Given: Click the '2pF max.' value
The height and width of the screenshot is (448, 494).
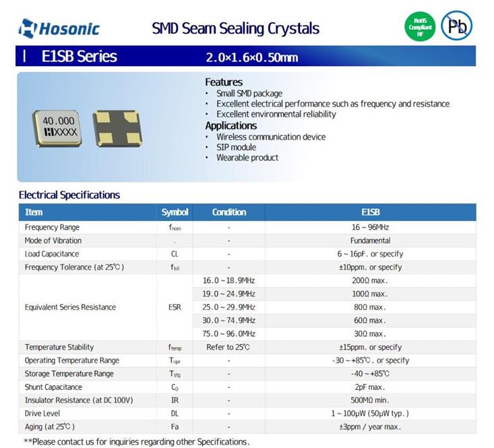Looking at the screenshot, I should 370,387.
